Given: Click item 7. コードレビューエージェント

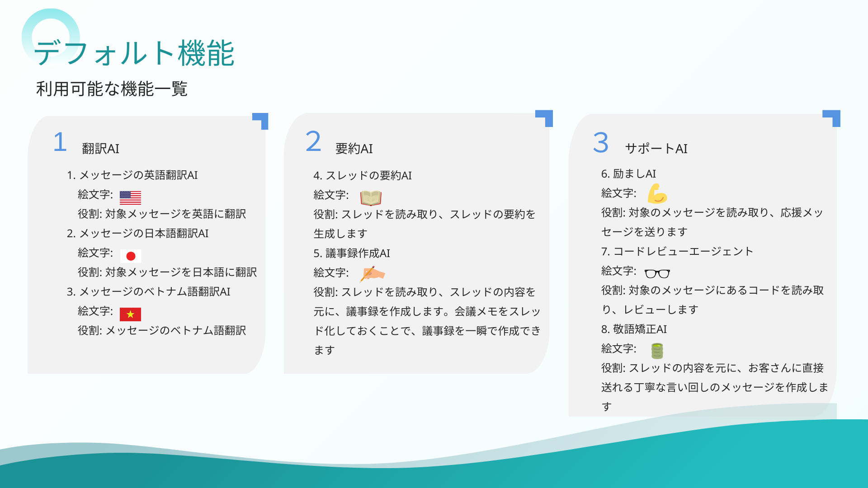Looking at the screenshot, I should pyautogui.click(x=677, y=251).
